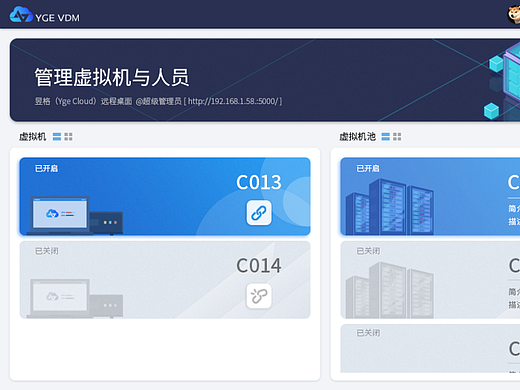Viewport: 520px width, 390px height.
Task: Open the user avatar in the header
Action: pos(514,15)
